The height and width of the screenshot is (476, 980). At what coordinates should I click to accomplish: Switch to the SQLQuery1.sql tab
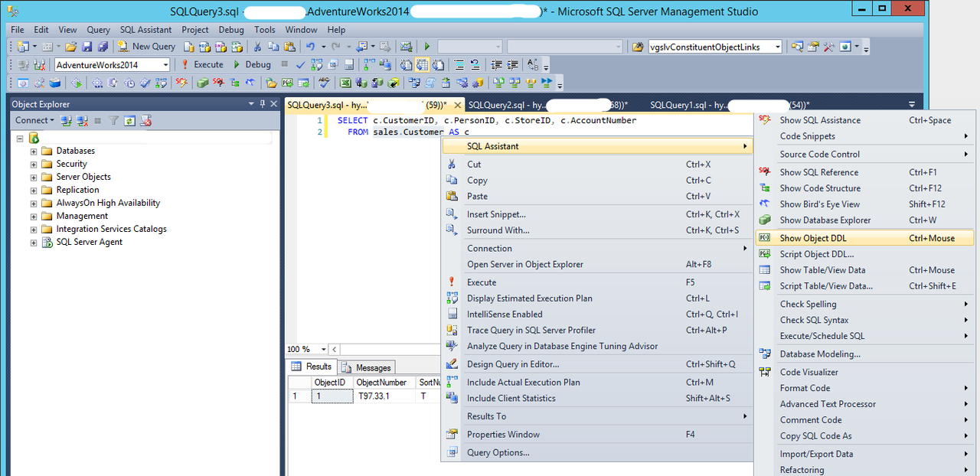coord(729,105)
